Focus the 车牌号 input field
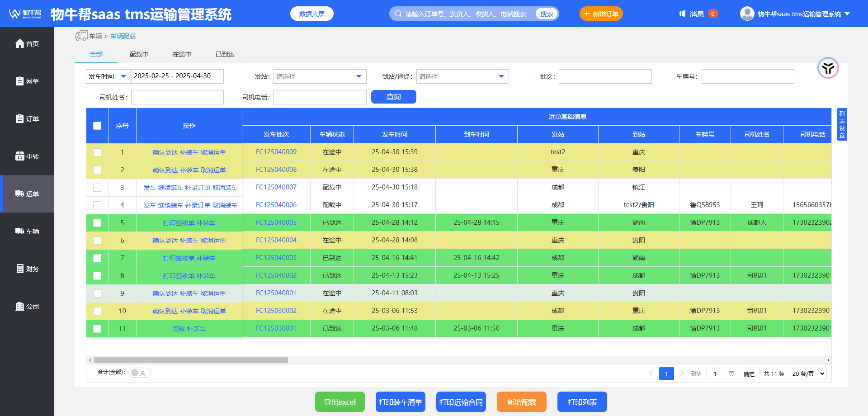Screen dimensions: 868x416 pyautogui.click(x=748, y=76)
